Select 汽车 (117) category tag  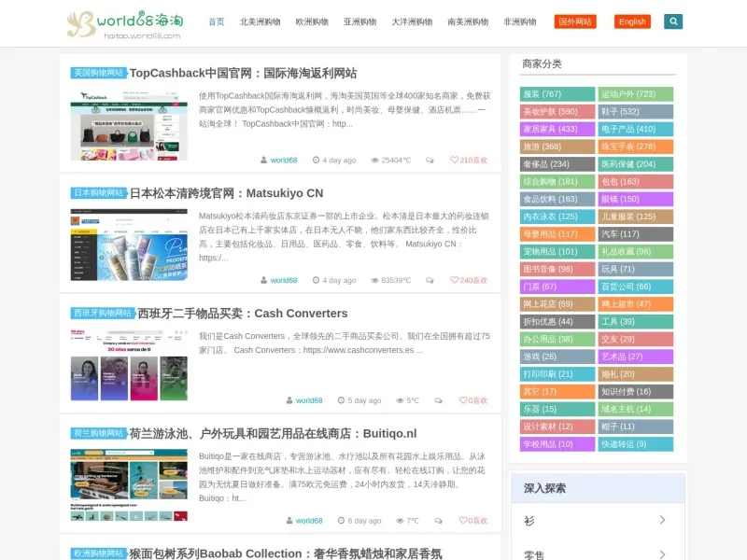click(x=636, y=234)
